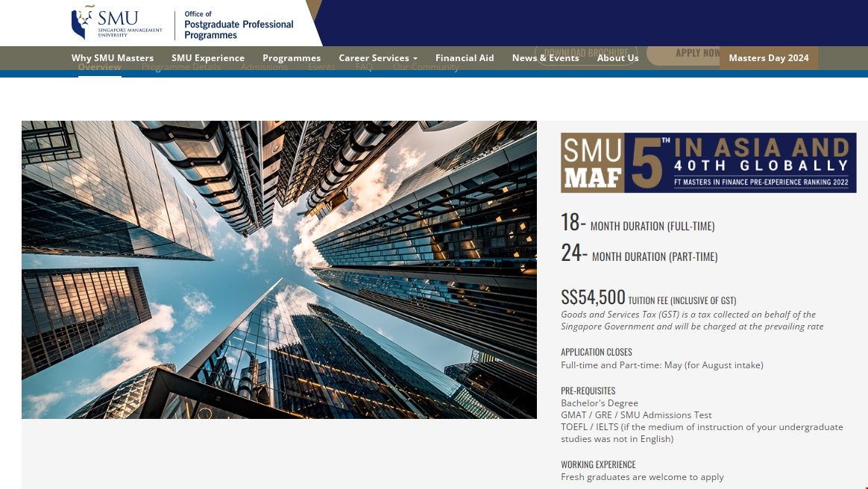Image resolution: width=868 pixels, height=489 pixels.
Task: Switch to the Events sub-tab
Action: click(x=321, y=67)
